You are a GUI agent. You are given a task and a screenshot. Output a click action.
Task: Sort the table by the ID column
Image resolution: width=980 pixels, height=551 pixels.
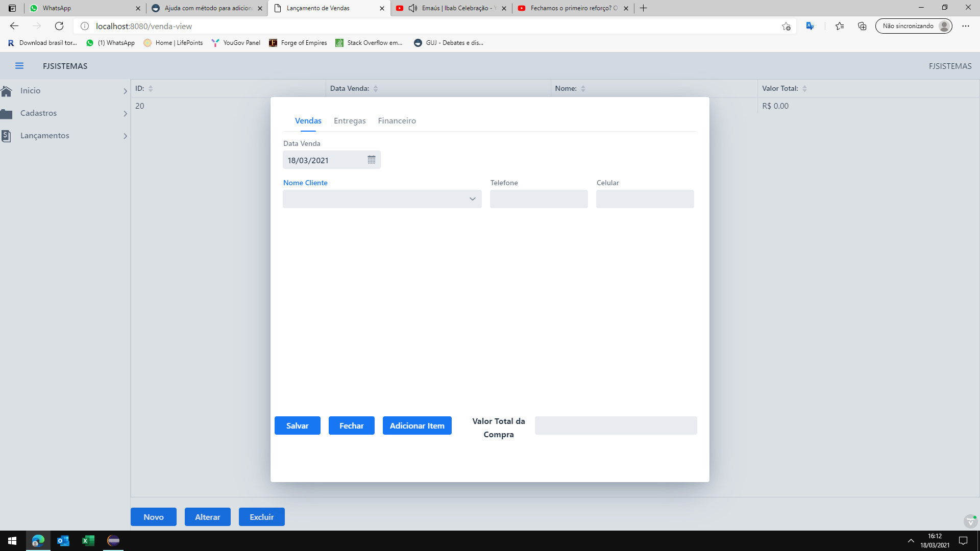[x=151, y=89]
